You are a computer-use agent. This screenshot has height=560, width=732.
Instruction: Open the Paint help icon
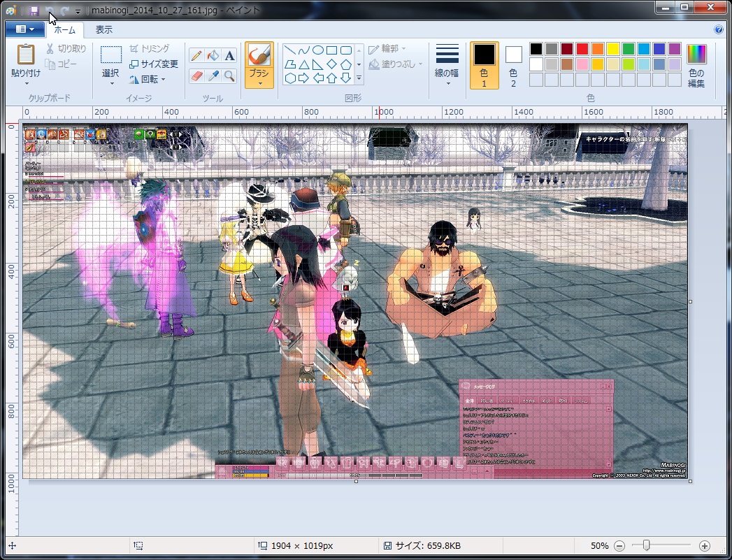click(719, 29)
